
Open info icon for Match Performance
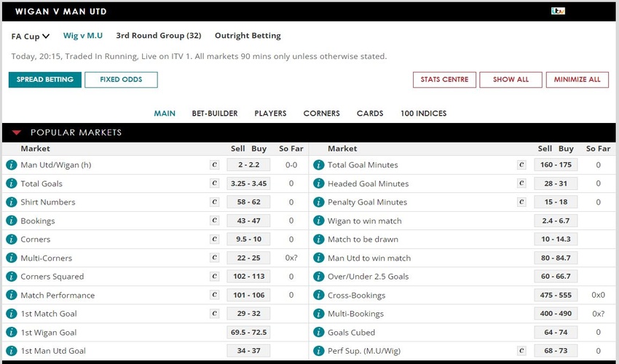pos(12,295)
